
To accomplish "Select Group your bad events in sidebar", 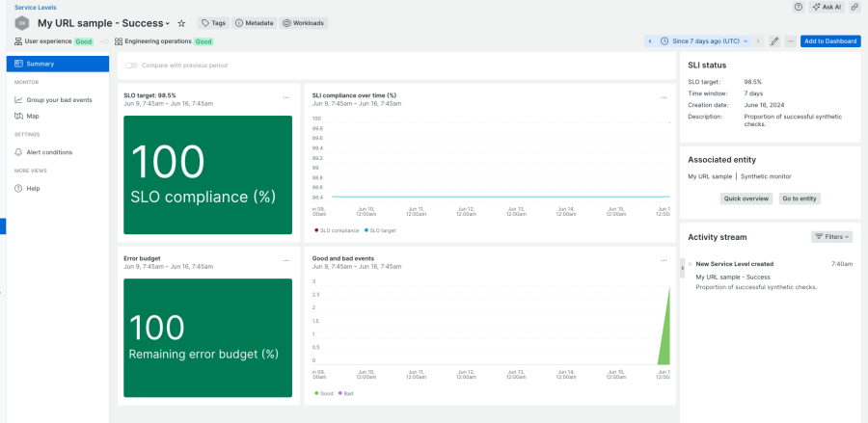I will pos(59,100).
